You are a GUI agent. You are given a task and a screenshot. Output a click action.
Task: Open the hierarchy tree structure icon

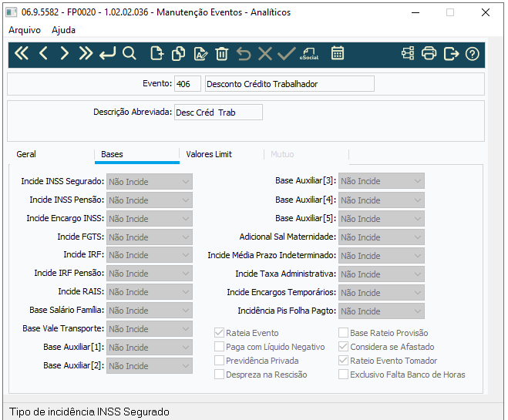408,53
